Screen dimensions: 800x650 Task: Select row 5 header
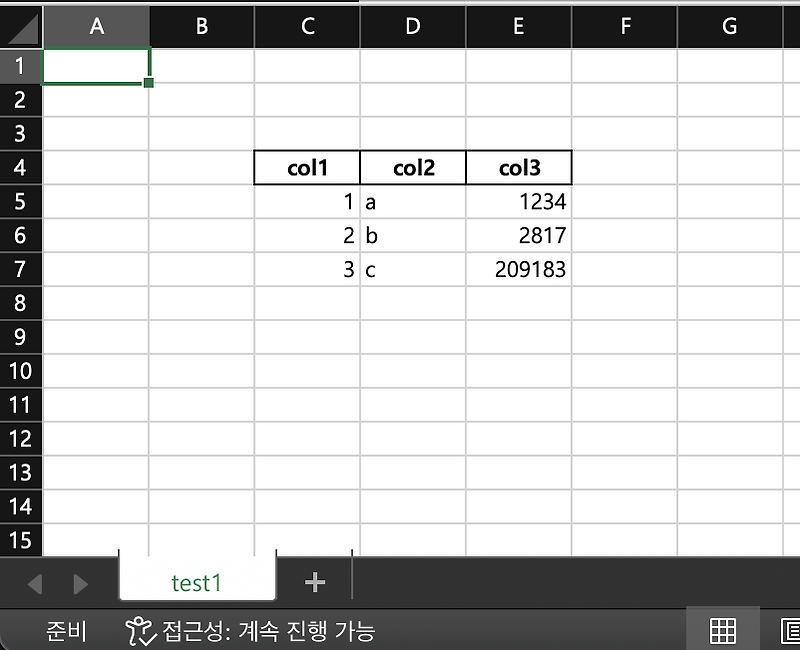click(20, 202)
